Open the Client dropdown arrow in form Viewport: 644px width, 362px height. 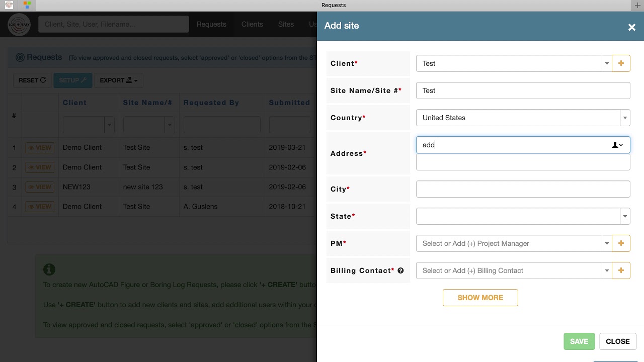[607, 63]
